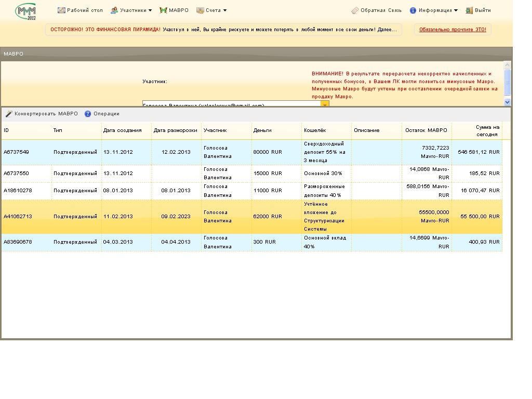Screen dimensions: 532x399
Task: Click the panel scrollbar up arrow
Action: coord(507,65)
